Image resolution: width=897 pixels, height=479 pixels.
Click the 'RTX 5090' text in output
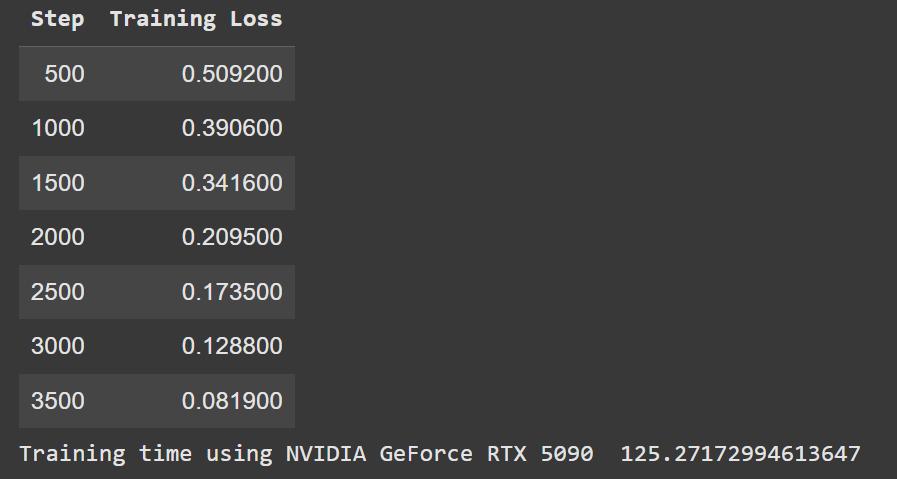540,454
